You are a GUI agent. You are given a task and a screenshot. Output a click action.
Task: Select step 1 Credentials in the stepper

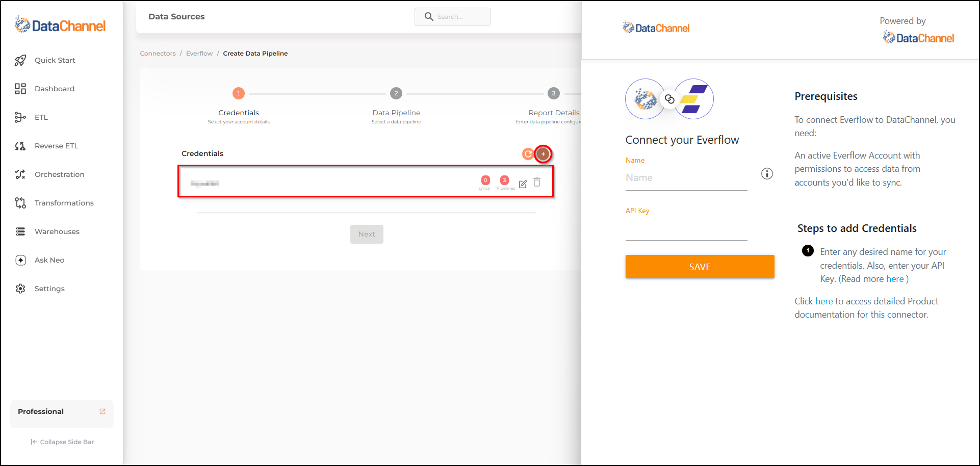[x=239, y=93]
